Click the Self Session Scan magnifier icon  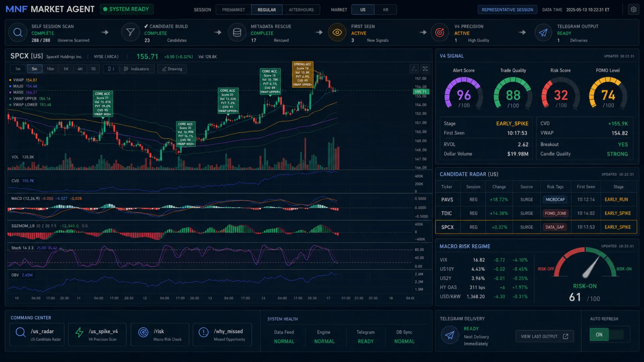(18, 33)
